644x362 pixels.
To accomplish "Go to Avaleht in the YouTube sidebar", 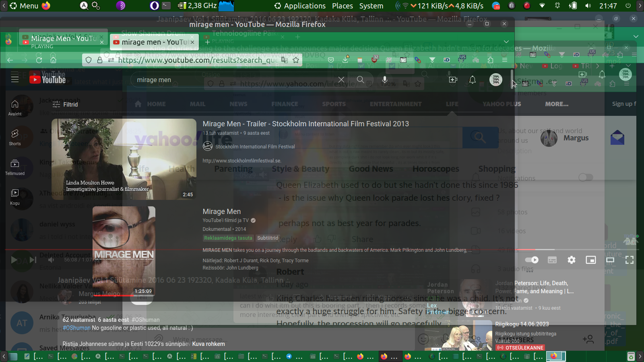I will (15, 108).
